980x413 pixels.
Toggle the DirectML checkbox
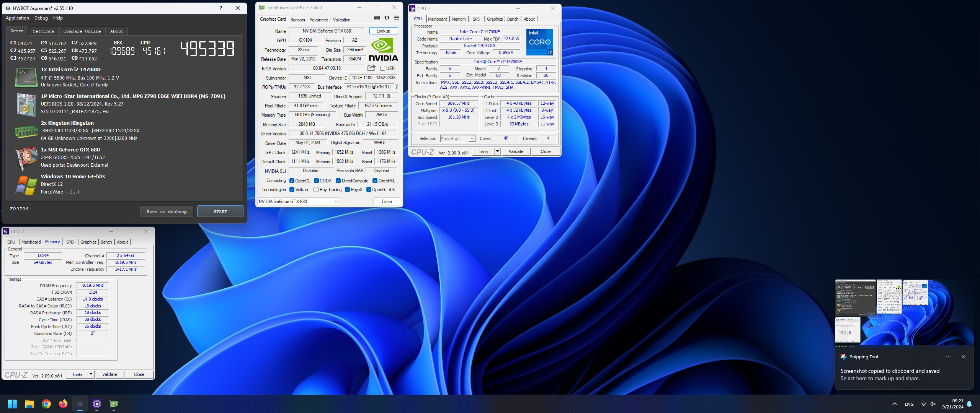[x=375, y=181]
